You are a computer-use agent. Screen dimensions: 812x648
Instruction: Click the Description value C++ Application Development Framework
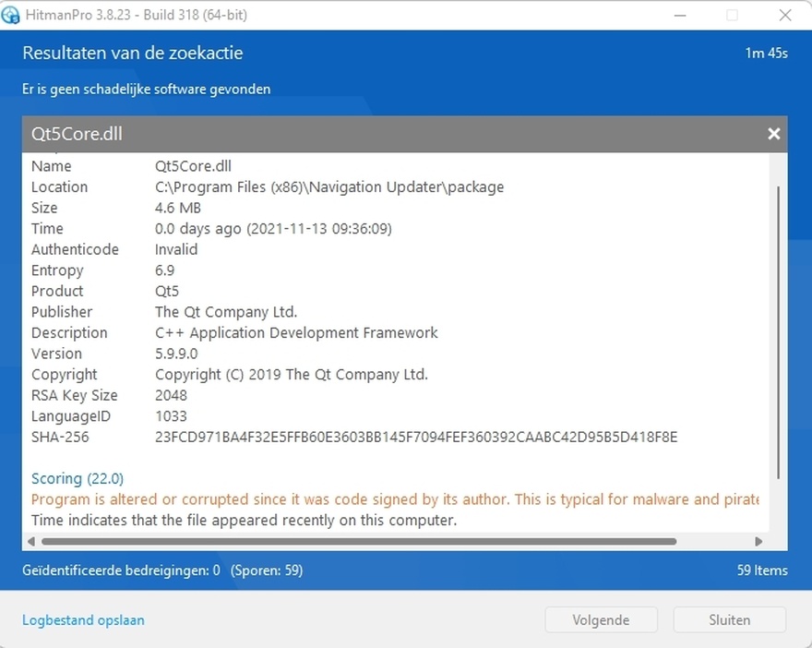(296, 333)
